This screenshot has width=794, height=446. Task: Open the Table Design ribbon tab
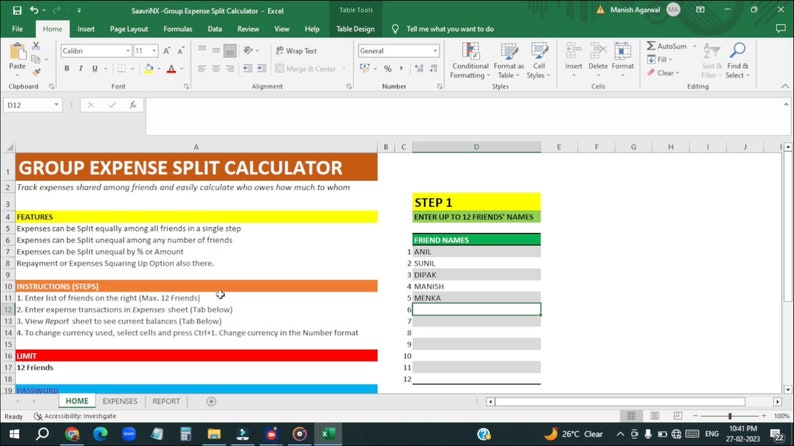pos(355,29)
